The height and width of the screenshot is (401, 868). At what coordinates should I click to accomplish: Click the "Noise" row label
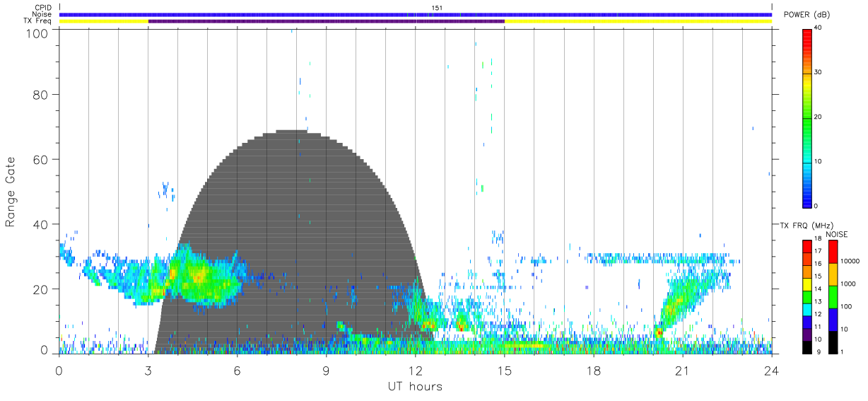[x=42, y=14]
